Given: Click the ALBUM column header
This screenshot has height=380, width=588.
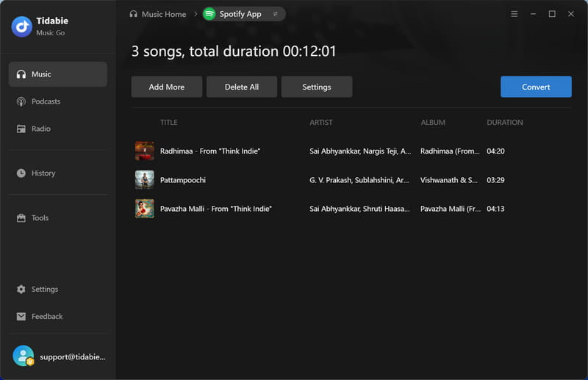Looking at the screenshot, I should (433, 122).
